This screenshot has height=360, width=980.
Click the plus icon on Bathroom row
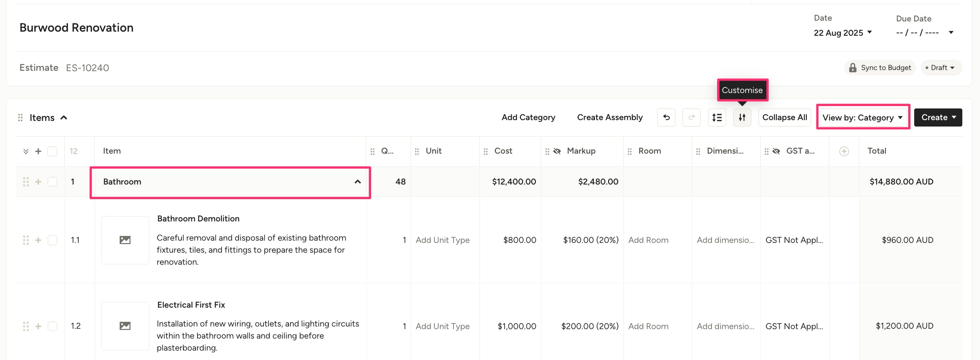click(x=38, y=182)
